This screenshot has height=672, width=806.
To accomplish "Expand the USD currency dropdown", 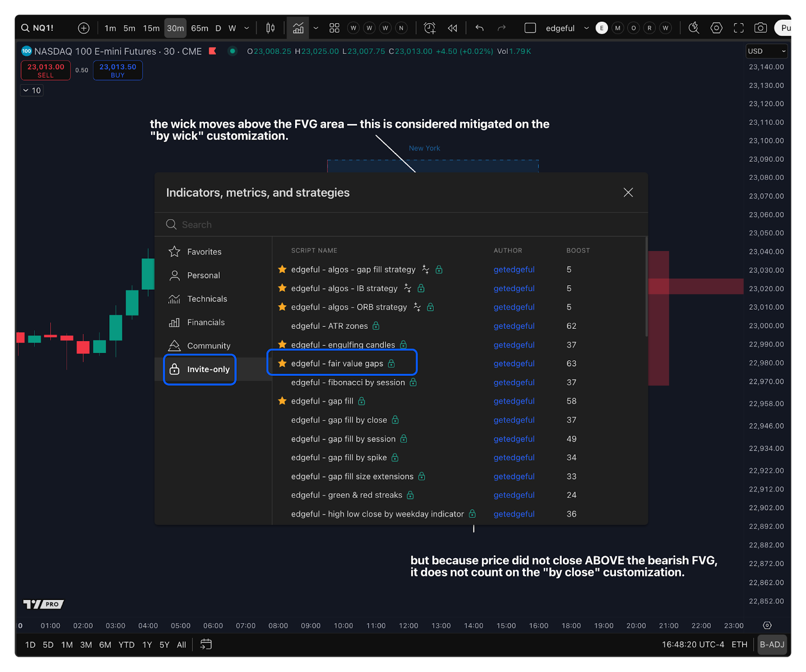I will (766, 51).
